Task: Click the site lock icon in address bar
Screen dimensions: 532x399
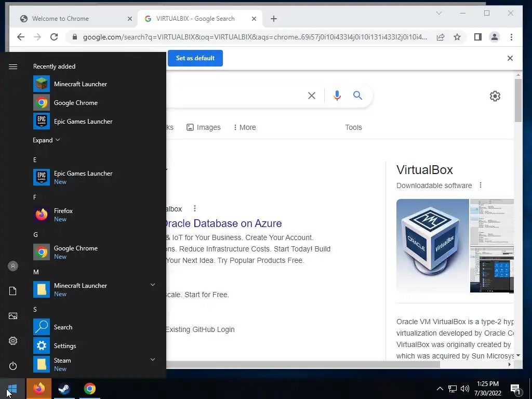Action: (75, 37)
